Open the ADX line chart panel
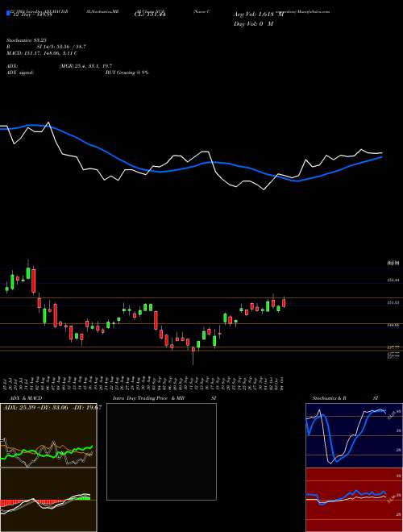This screenshot has height=532, width=403. point(48,435)
